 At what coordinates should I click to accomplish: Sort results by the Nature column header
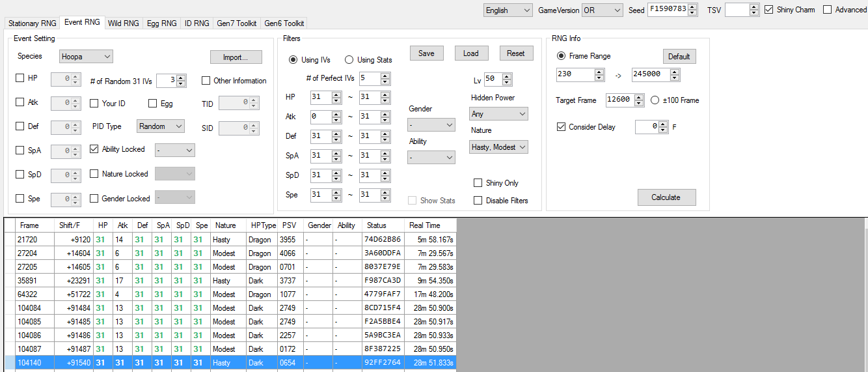pos(225,225)
